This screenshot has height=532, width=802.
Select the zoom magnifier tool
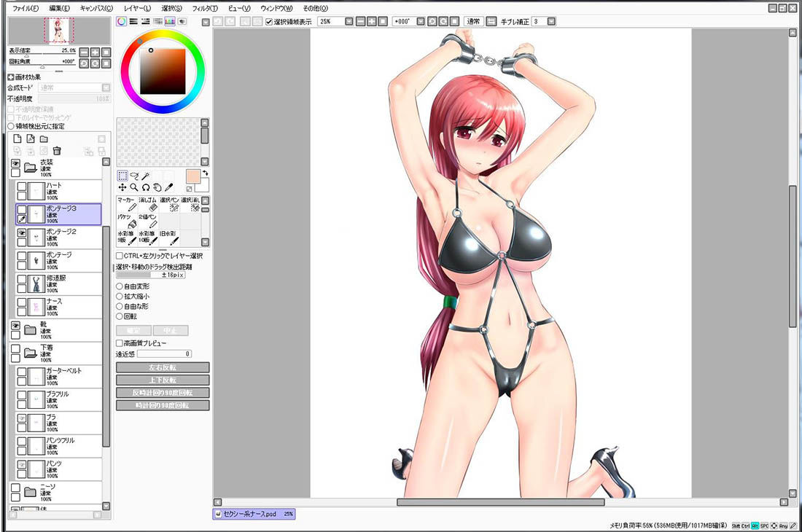[134, 187]
